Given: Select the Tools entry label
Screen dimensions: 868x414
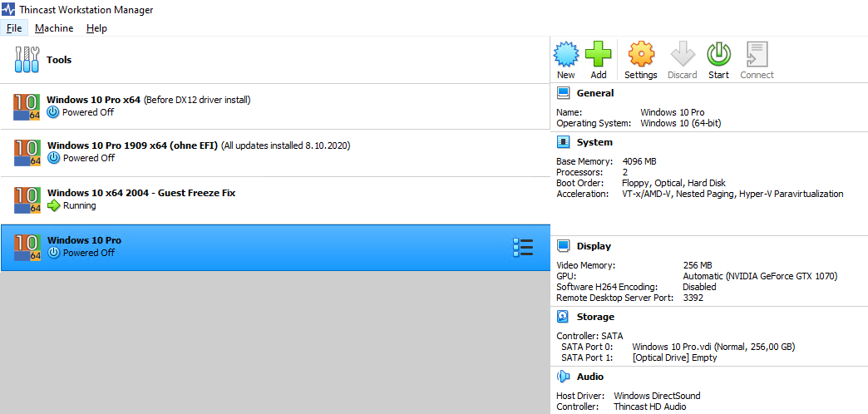Looking at the screenshot, I should coord(59,60).
